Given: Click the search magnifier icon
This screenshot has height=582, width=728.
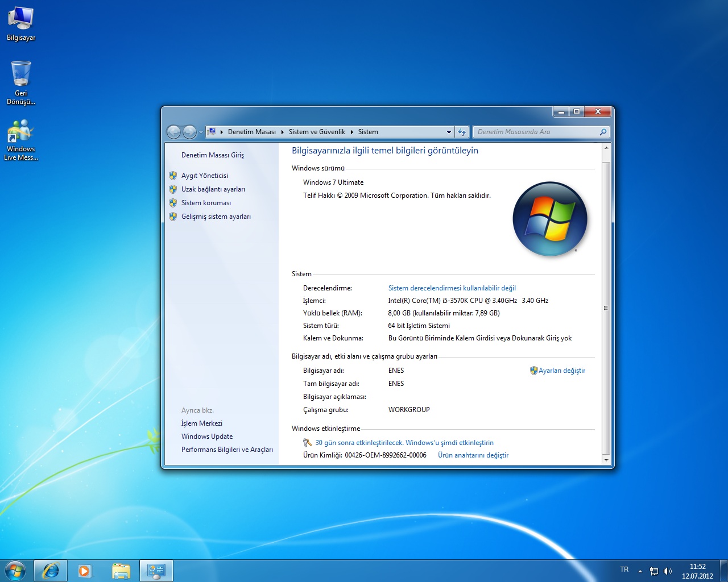Looking at the screenshot, I should click(603, 132).
